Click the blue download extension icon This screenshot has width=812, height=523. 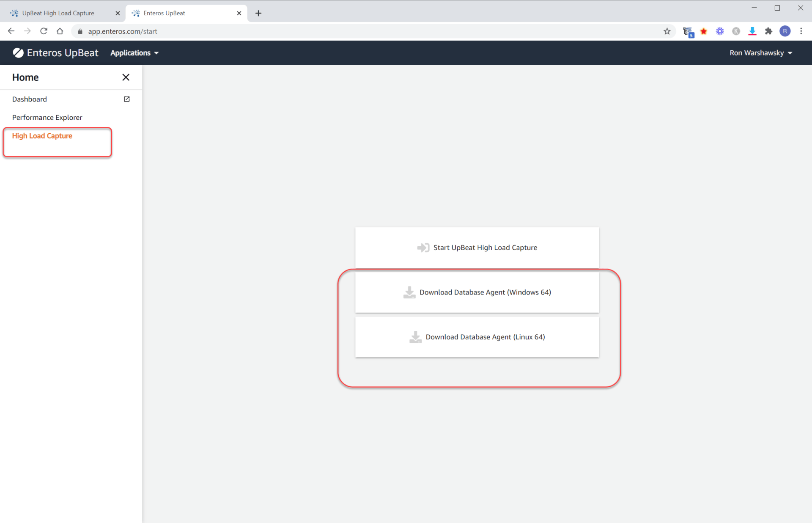pyautogui.click(x=752, y=31)
